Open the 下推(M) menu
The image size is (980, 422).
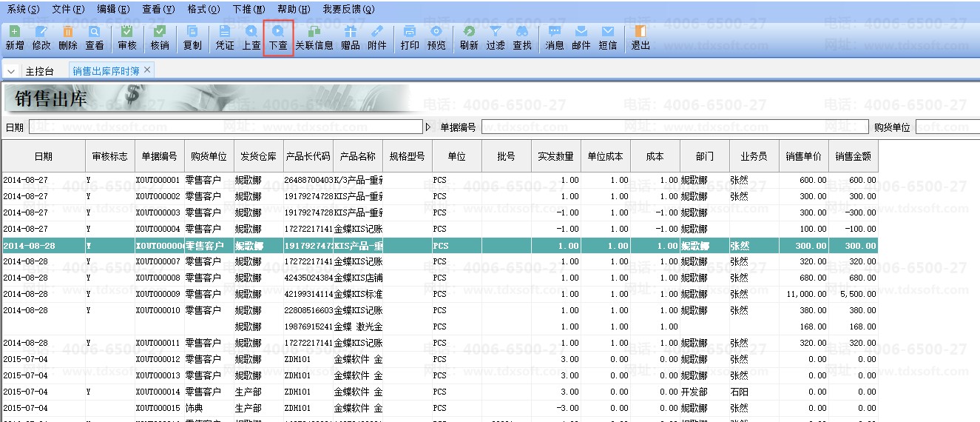249,9
